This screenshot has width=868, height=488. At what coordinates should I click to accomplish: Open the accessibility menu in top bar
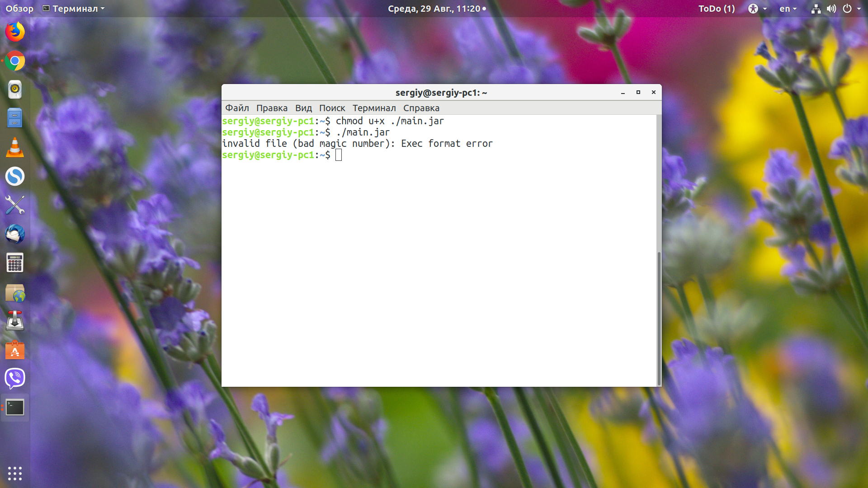click(757, 9)
